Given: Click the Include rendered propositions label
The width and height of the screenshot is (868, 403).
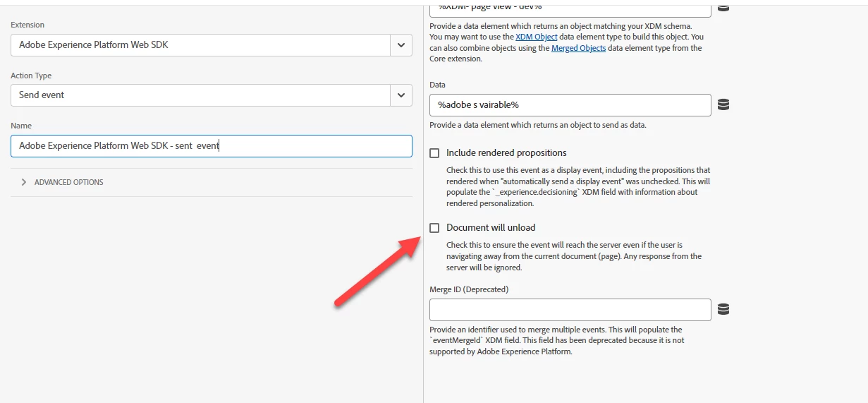Looking at the screenshot, I should (x=506, y=152).
